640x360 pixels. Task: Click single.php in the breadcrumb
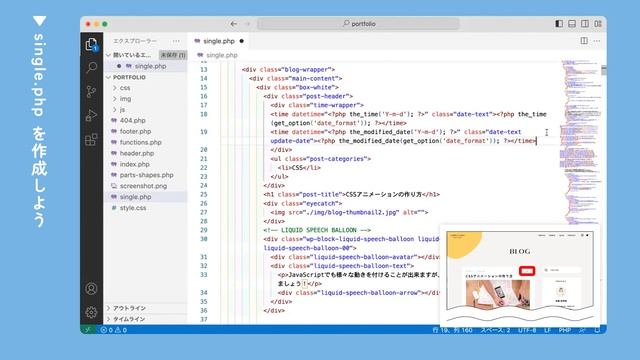pyautogui.click(x=222, y=55)
